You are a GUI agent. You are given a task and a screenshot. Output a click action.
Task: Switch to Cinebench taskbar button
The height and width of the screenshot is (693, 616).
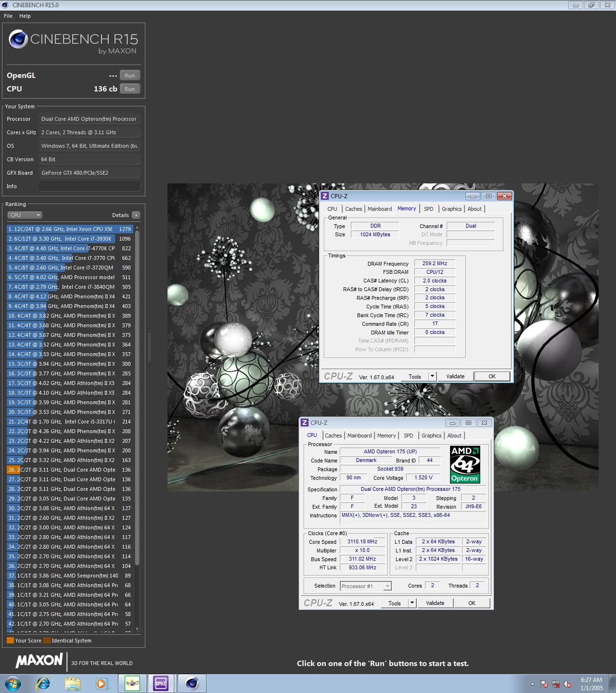192,683
